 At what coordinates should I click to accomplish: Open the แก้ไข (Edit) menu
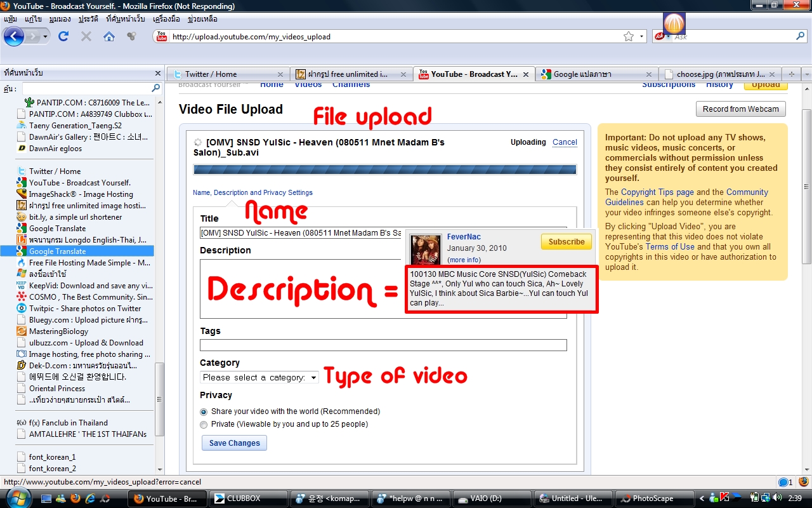[33, 19]
